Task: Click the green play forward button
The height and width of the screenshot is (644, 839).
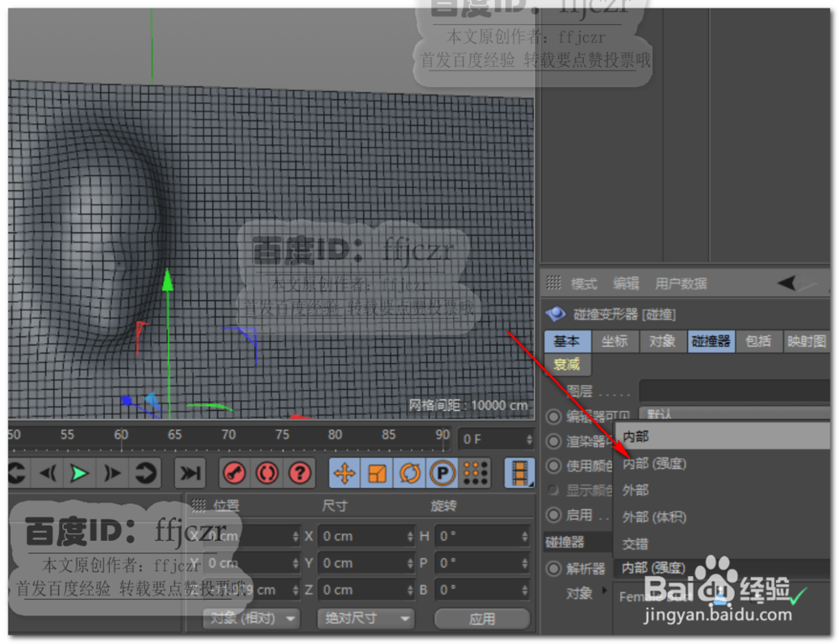Action: (x=79, y=474)
